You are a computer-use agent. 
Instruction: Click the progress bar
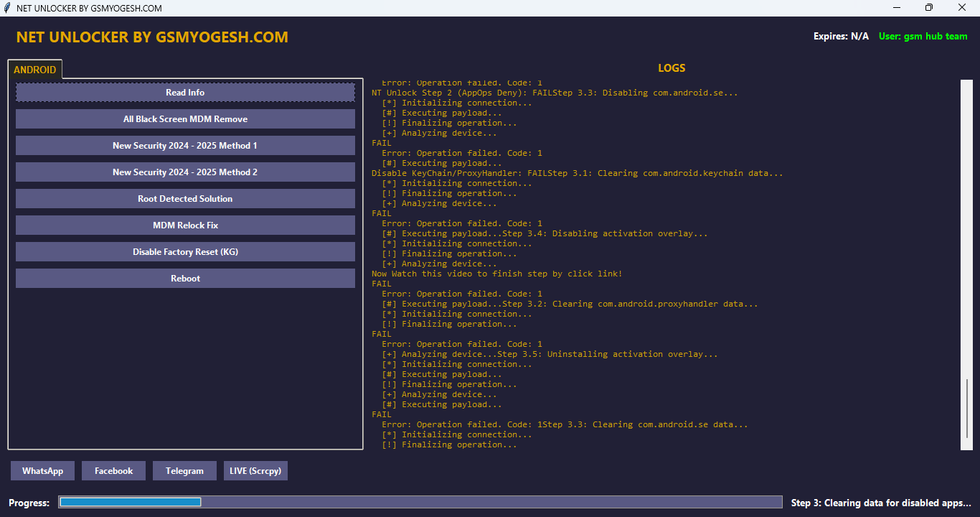[x=420, y=502]
